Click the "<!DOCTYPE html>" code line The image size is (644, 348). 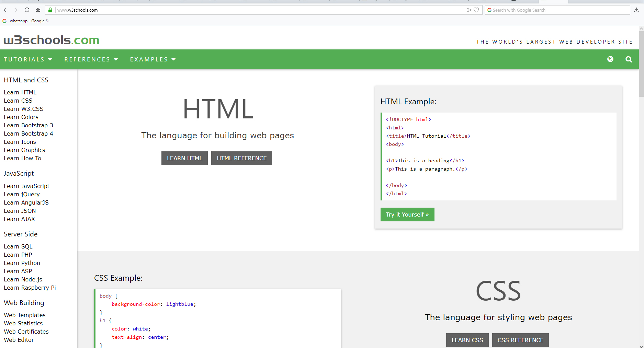coord(408,119)
